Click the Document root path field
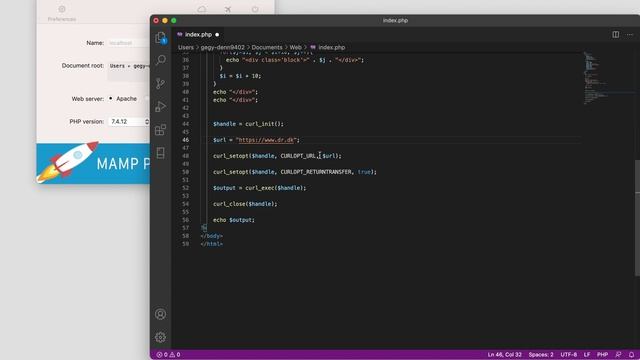The height and width of the screenshot is (360, 640). pyautogui.click(x=129, y=71)
